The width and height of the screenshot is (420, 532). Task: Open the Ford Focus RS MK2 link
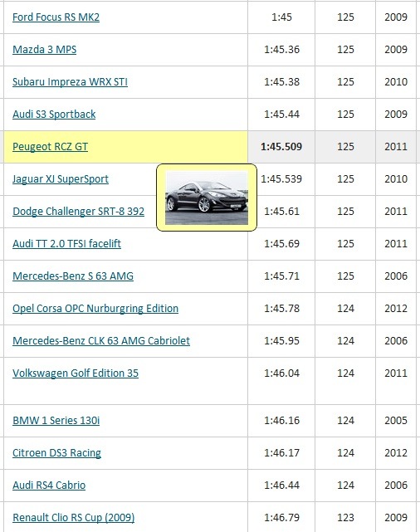pyautogui.click(x=56, y=17)
